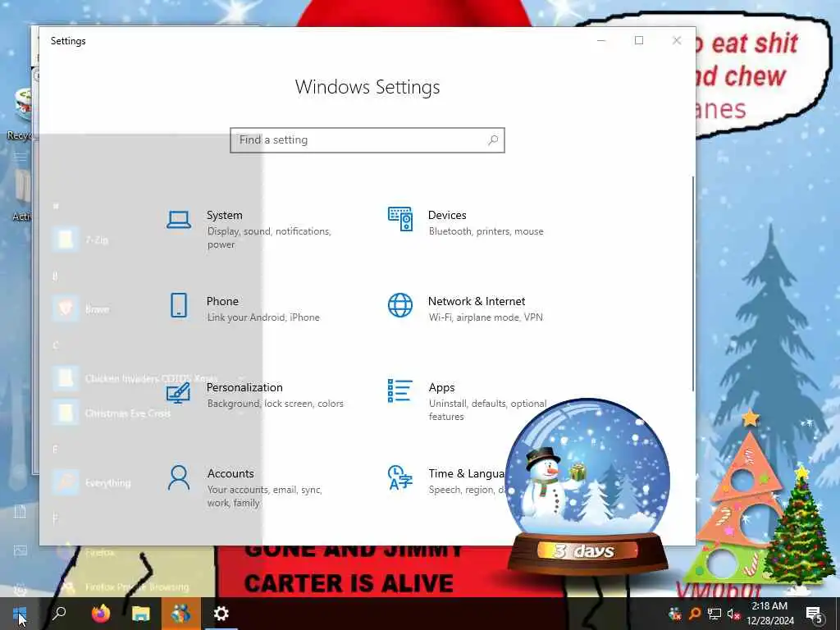Click the Find a setting search box
Viewport: 840px width, 630px height.
(x=367, y=140)
